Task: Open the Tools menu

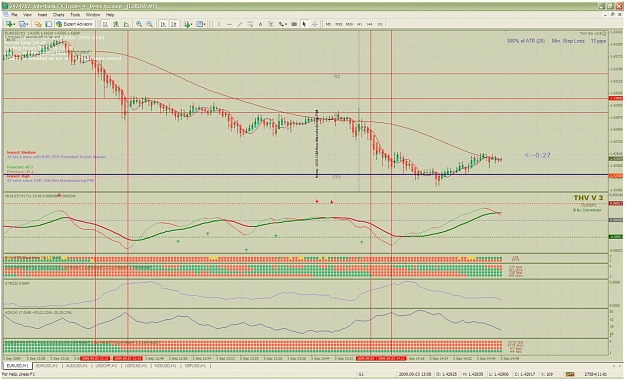Action: click(x=75, y=15)
